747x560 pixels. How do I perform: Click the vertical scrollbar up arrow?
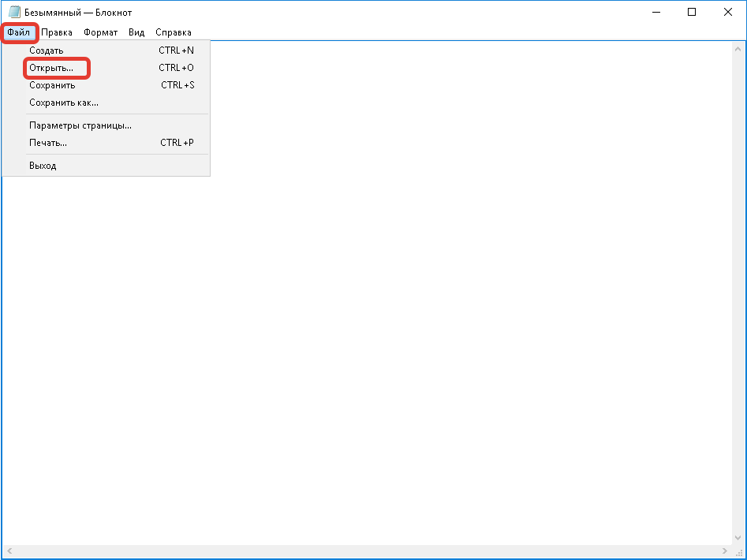click(738, 49)
